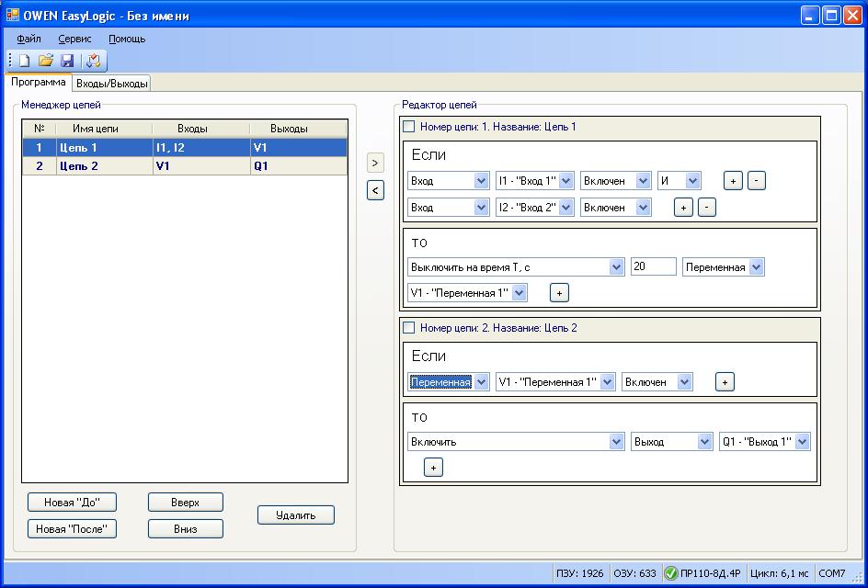Screen dimensions: 868x588
Task: Open Включен state dropdown in Цепь 2
Action: [657, 382]
